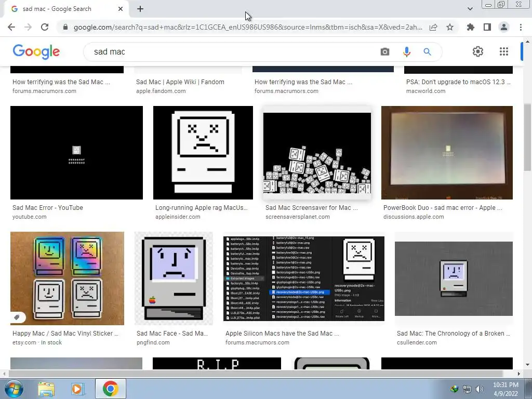
Task: Close the sad mac Google Search tab
Action: (x=121, y=9)
